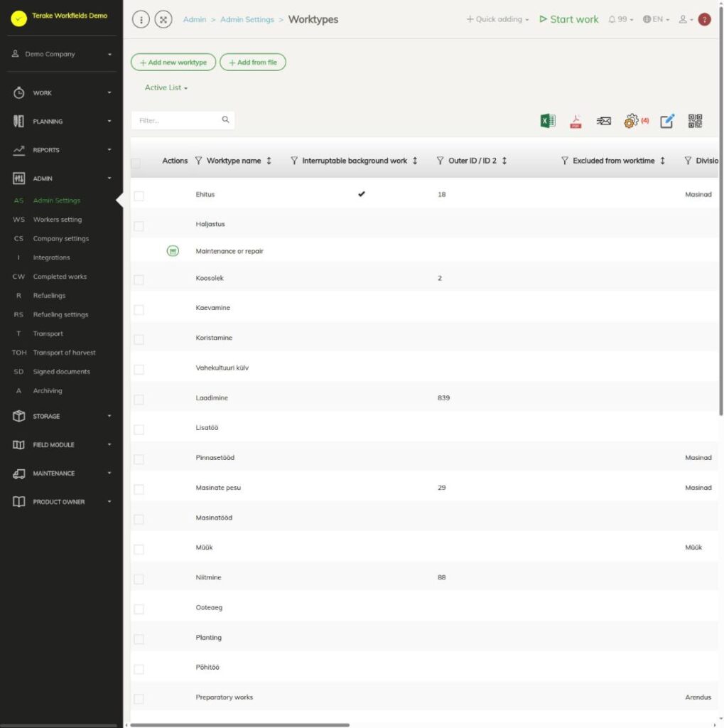Open the EN language dropdown
The width and height of the screenshot is (724, 728).
click(x=656, y=19)
